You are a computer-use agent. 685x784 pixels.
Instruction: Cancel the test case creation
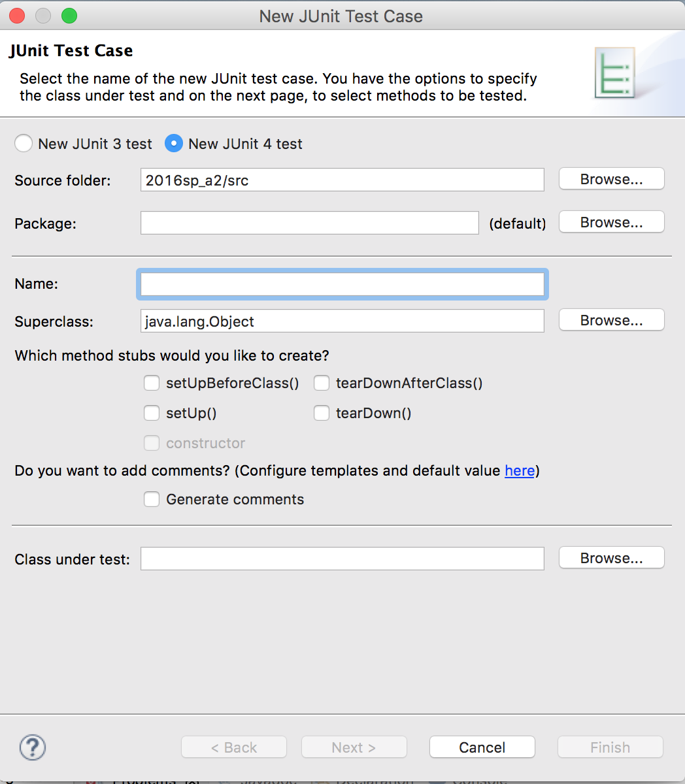tap(482, 747)
